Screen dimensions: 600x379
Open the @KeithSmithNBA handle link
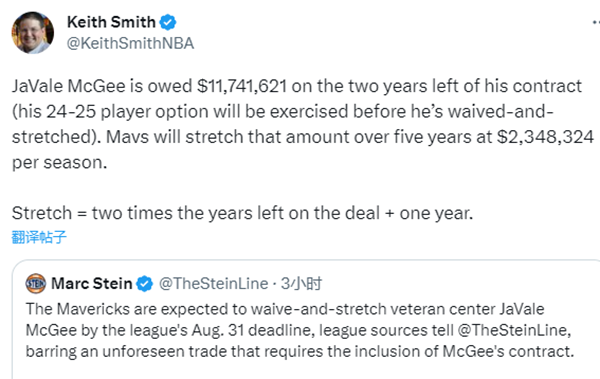(x=130, y=43)
